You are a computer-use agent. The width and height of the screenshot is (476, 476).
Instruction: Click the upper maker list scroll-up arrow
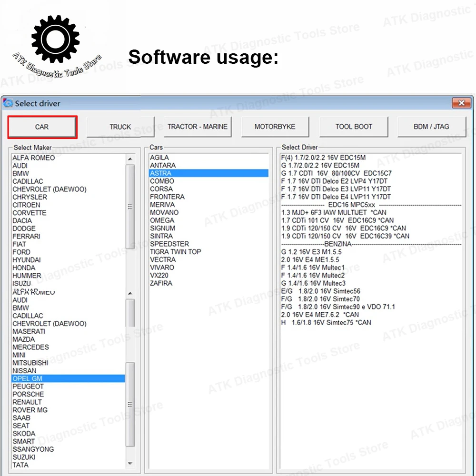tap(130, 159)
